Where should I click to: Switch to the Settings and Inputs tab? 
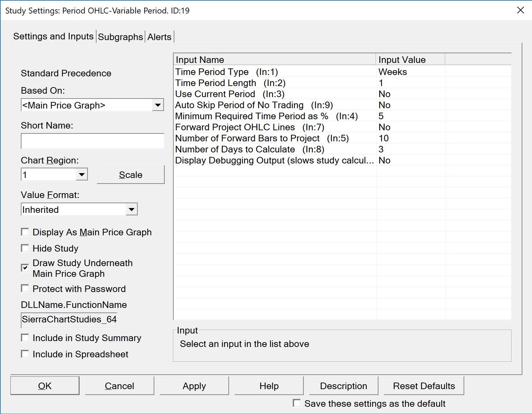53,36
